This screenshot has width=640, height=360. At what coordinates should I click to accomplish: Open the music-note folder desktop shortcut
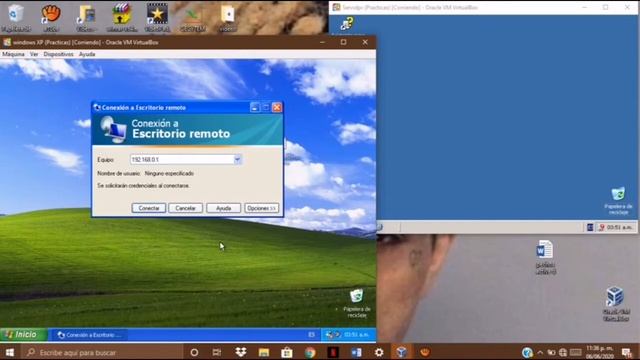pyautogui.click(x=86, y=17)
